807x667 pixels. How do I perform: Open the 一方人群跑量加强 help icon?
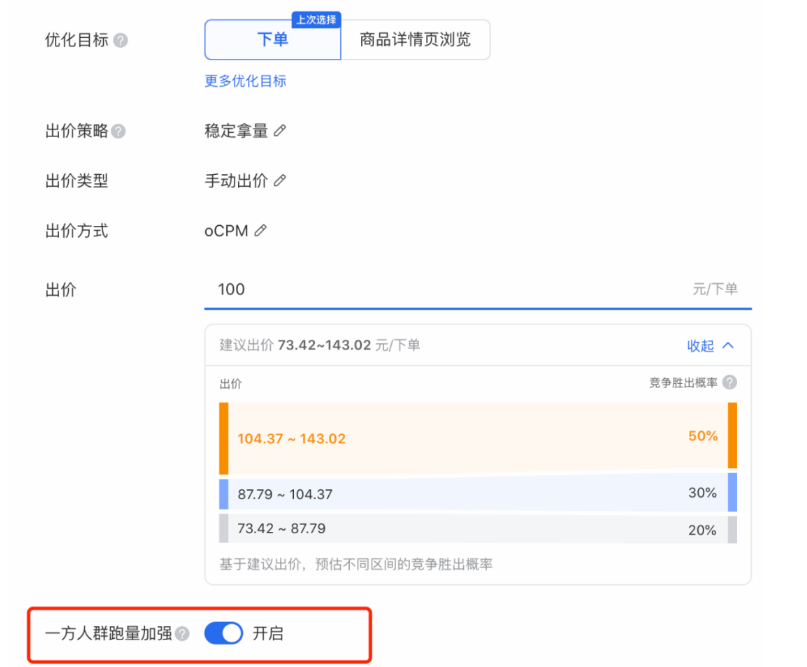[x=182, y=633]
